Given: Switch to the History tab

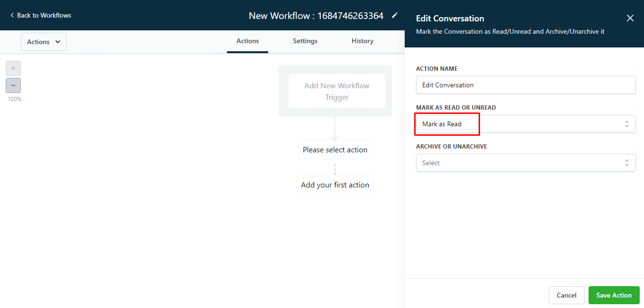Looking at the screenshot, I should [x=362, y=41].
